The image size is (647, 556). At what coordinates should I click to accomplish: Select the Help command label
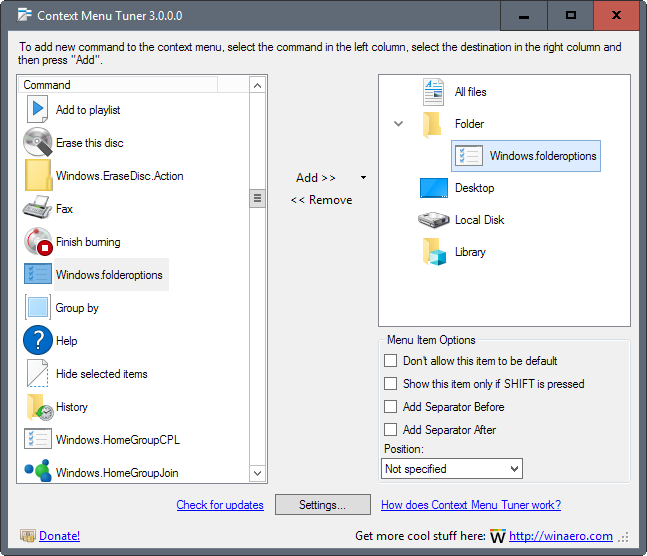coord(66,341)
